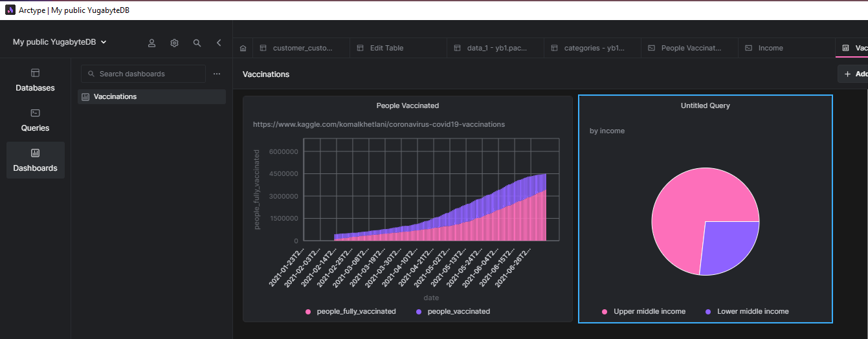This screenshot has width=868, height=339.
Task: Switch to the Income tab
Action: coord(770,48)
